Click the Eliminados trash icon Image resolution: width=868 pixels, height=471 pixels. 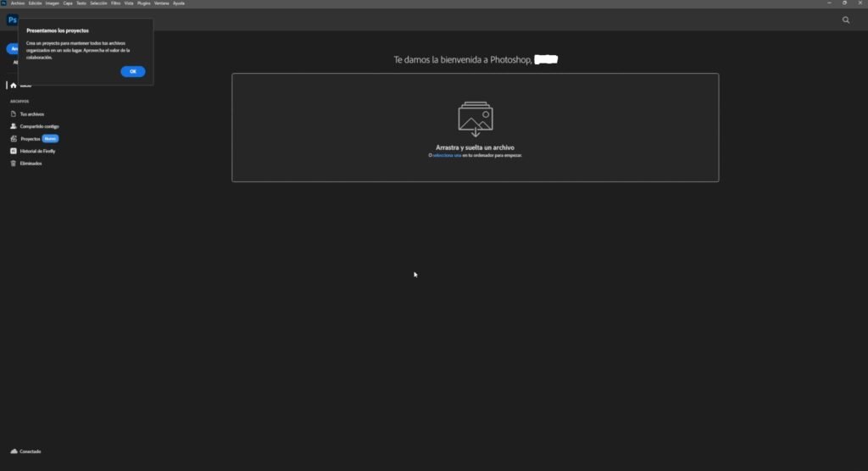pyautogui.click(x=14, y=163)
